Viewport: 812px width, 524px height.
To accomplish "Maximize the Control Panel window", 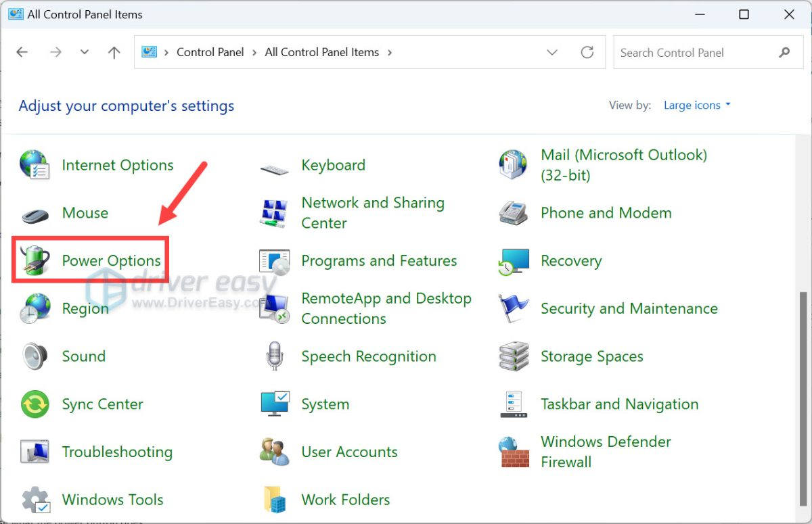I will coord(744,14).
